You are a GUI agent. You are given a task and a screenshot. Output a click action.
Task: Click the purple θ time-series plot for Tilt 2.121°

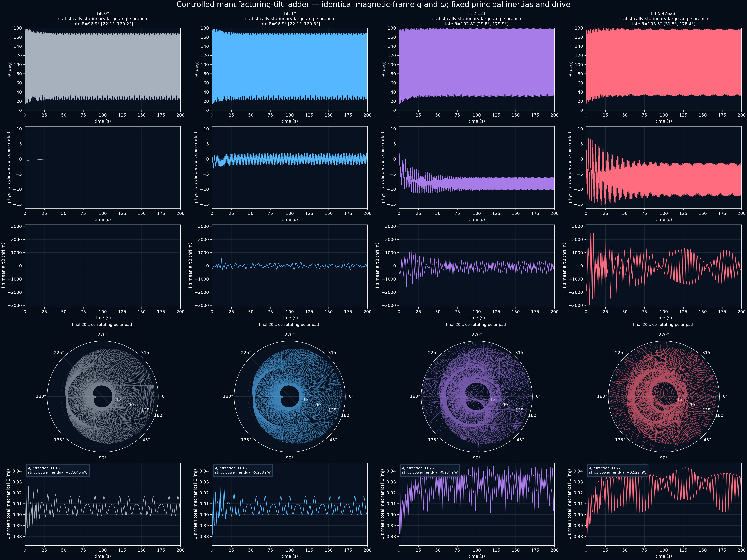point(476,69)
